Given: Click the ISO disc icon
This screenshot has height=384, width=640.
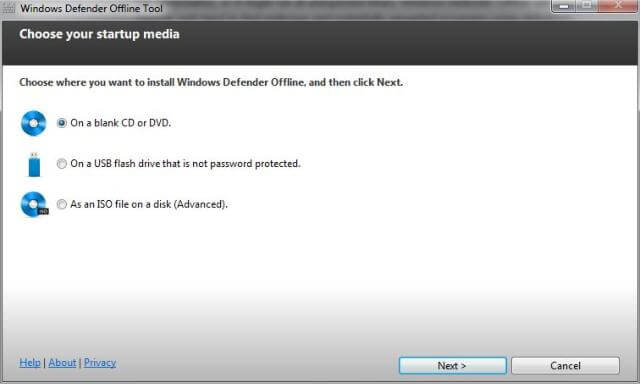Looking at the screenshot, I should coord(34,204).
